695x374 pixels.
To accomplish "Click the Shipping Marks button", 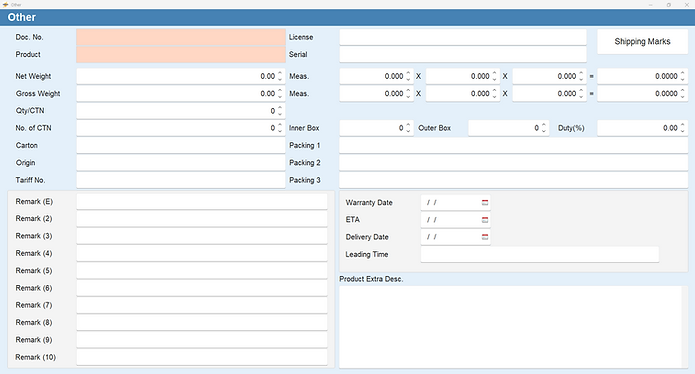I will (642, 42).
